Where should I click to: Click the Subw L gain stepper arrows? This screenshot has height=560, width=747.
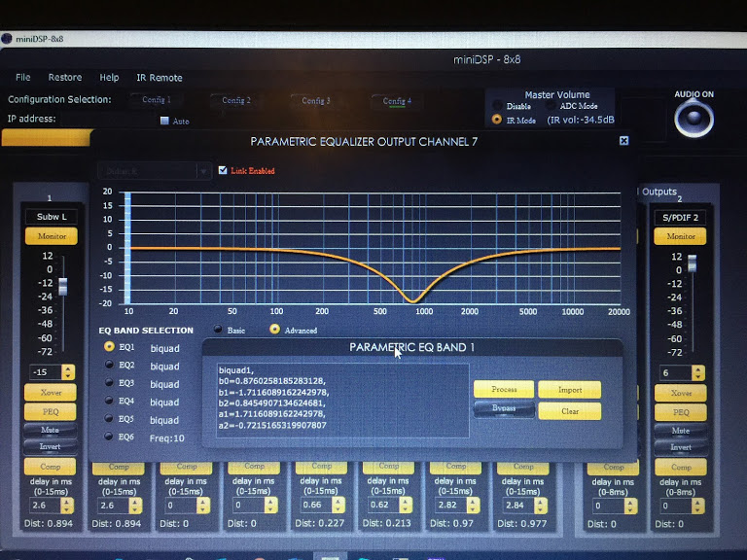[x=68, y=372]
